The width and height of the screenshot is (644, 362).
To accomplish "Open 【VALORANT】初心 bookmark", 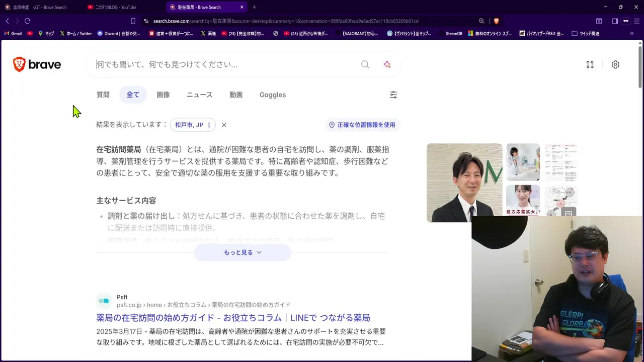I will (x=357, y=34).
